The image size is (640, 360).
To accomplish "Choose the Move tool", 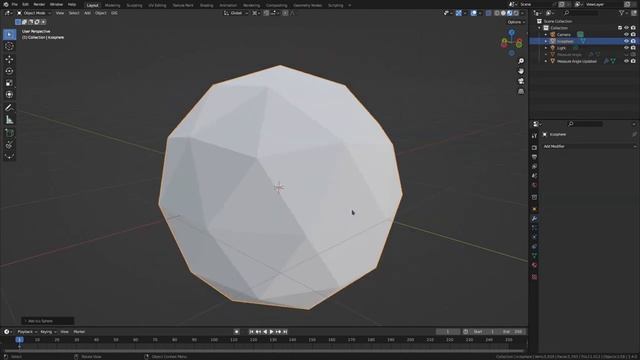I will click(x=9, y=59).
